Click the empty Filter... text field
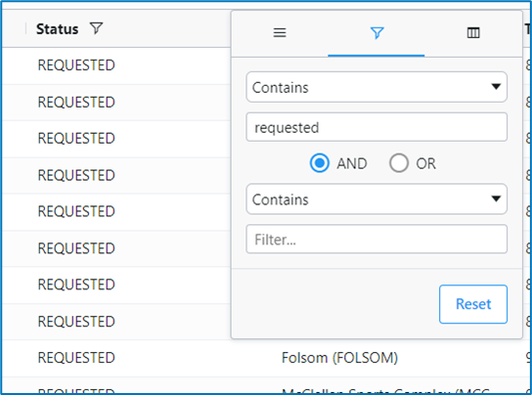This screenshot has width=532, height=395. coord(377,239)
